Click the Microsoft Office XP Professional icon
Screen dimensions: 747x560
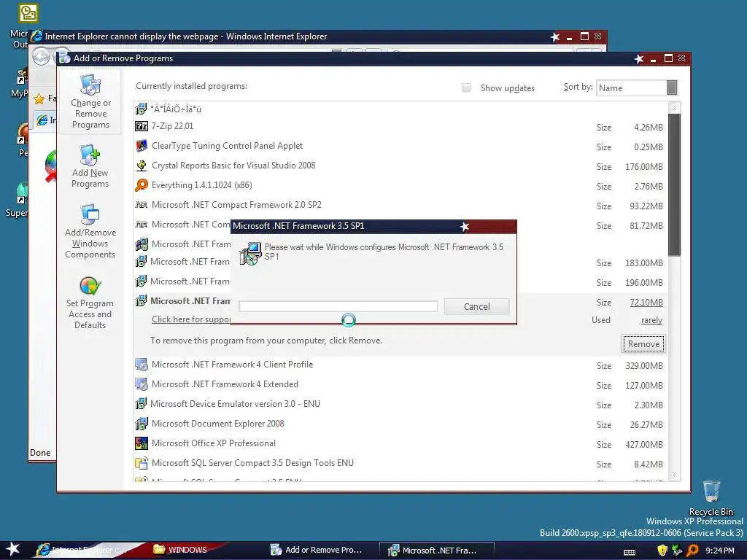142,443
